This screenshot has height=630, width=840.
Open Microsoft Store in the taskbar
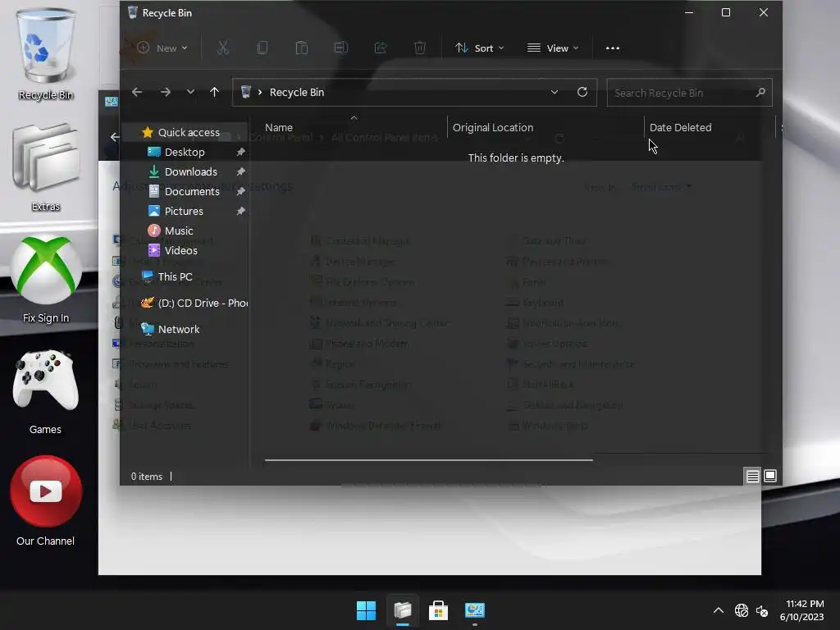click(438, 610)
